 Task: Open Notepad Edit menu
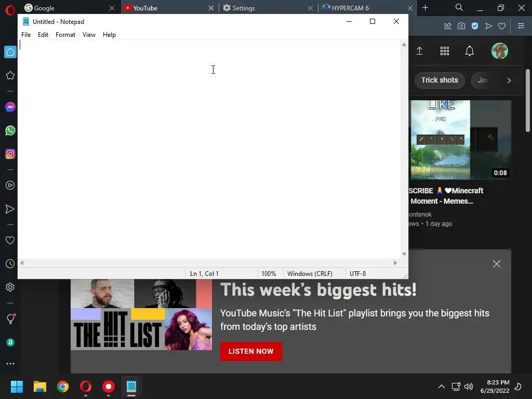coord(43,35)
